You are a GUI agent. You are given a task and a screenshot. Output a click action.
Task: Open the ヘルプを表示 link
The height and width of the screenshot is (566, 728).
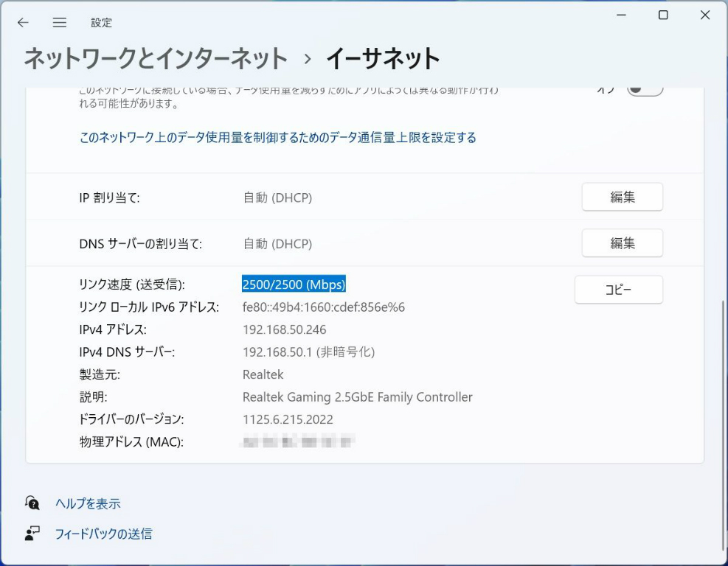tap(88, 504)
